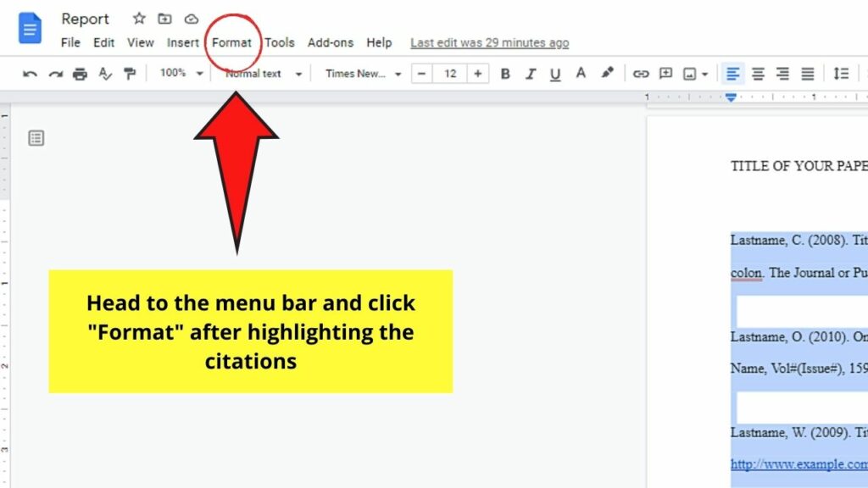The image size is (868, 488).
Task: Click the Print icon
Action: (80, 75)
